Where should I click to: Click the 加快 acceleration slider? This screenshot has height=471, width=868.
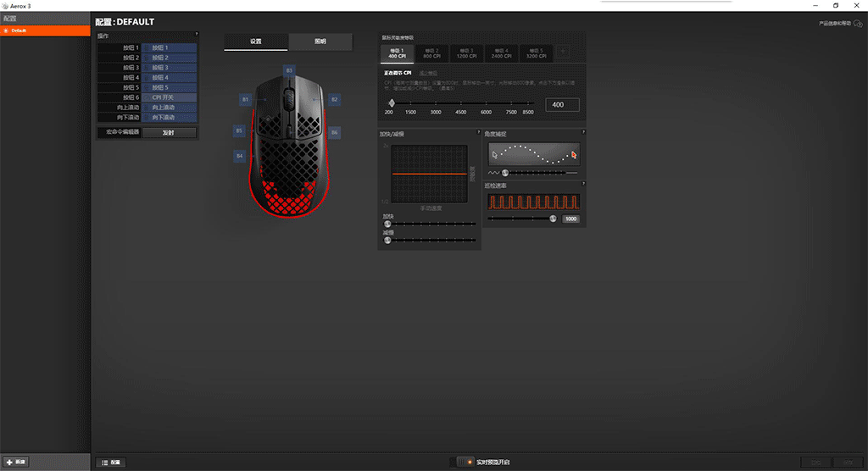coord(431,224)
